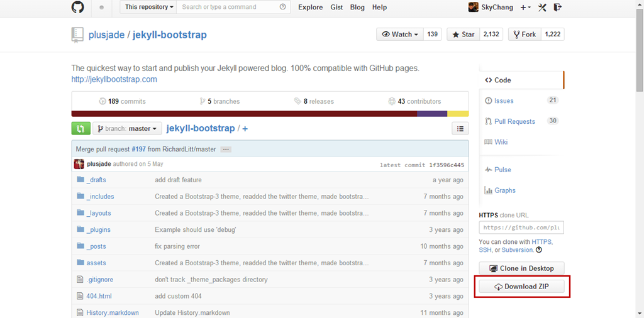Open the GitHub Octocat home logo
The image size is (644, 318).
coord(77,7)
